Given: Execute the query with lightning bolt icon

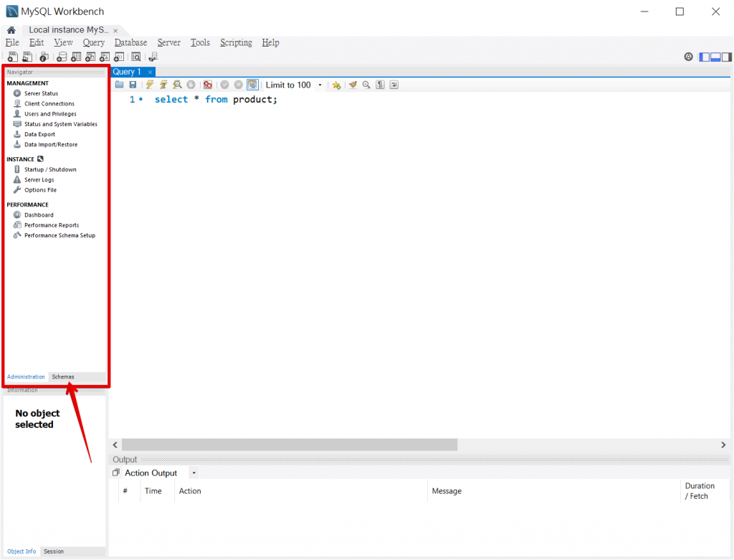Looking at the screenshot, I should [x=149, y=85].
